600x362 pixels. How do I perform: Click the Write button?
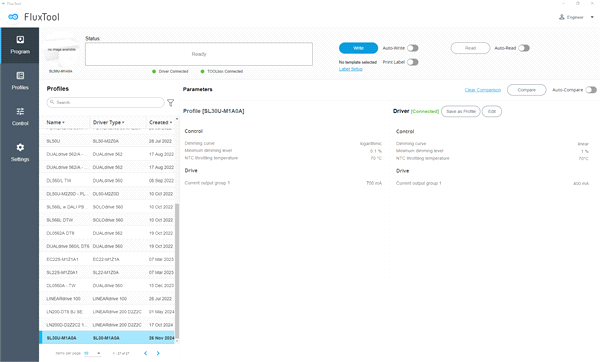[x=358, y=48]
